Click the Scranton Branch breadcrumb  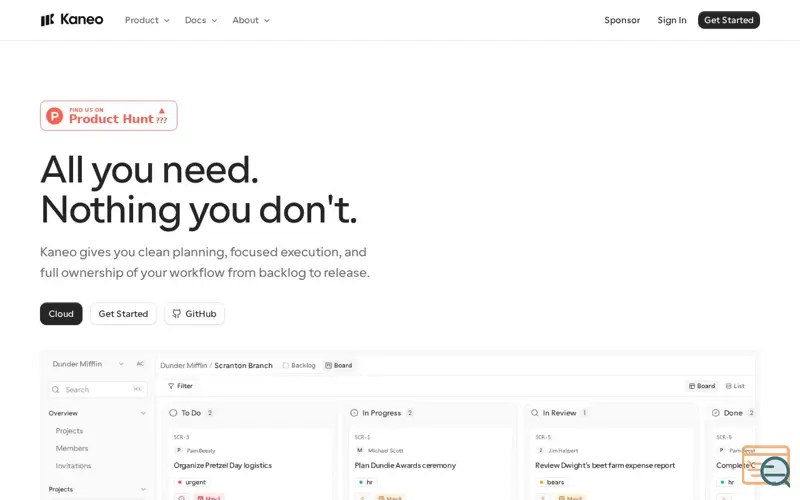pos(243,365)
